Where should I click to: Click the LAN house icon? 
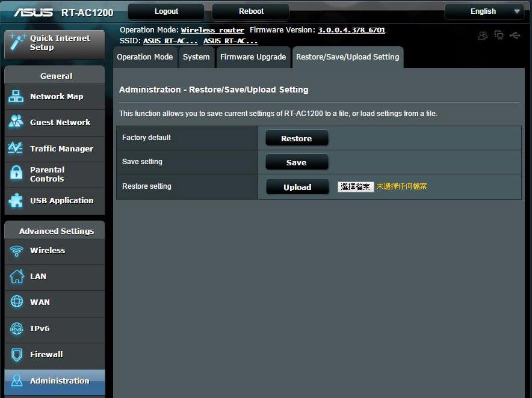click(17, 277)
